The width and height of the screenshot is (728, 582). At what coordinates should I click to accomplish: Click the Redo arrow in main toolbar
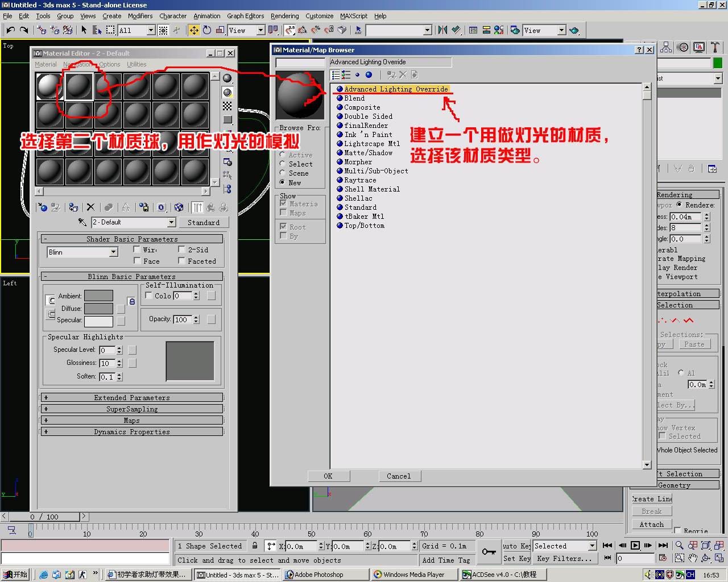[24, 30]
